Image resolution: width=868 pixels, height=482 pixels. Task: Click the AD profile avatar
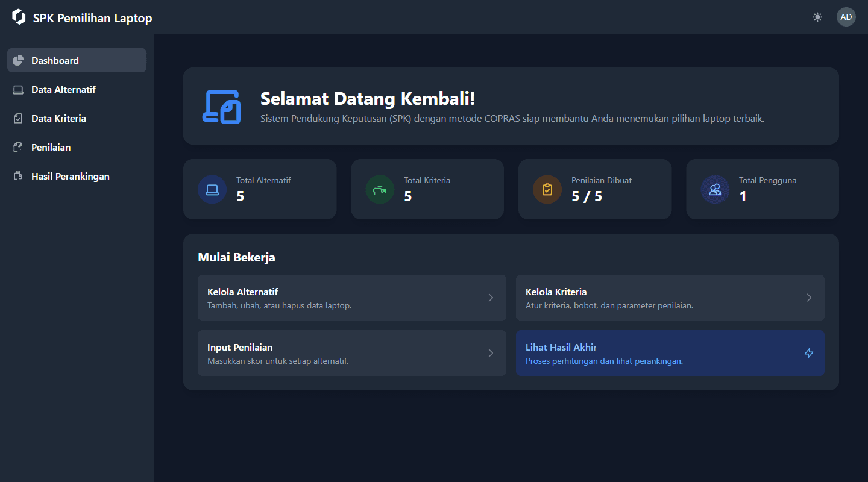pos(846,17)
